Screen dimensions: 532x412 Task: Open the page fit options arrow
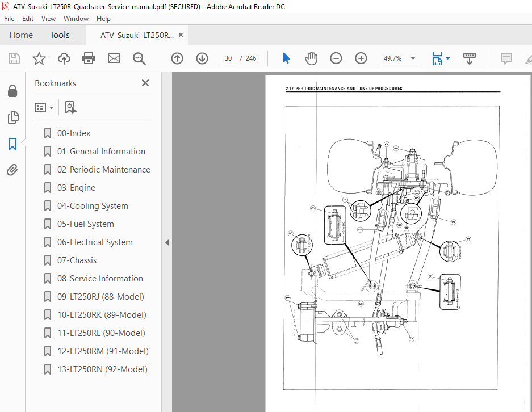[447, 58]
